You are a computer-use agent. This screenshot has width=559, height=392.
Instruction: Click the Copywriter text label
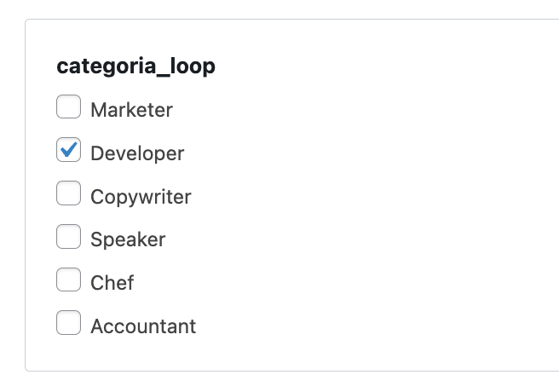(141, 197)
